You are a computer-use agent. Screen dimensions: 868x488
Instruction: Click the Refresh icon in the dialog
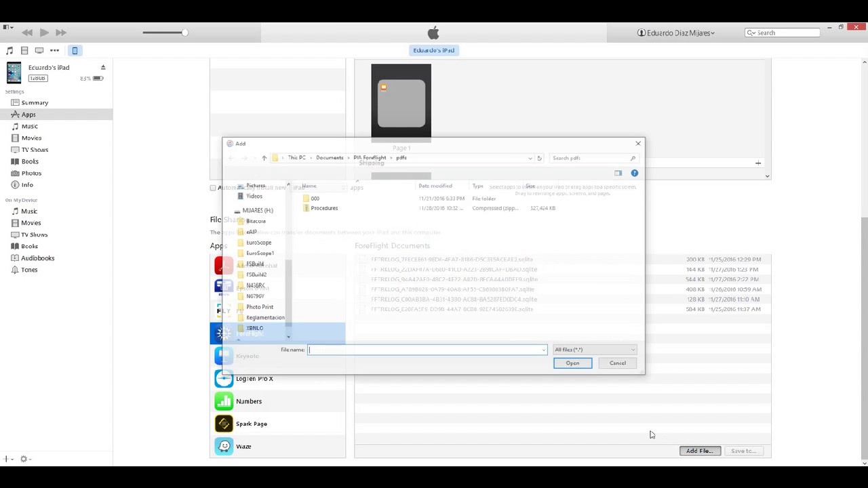click(539, 158)
